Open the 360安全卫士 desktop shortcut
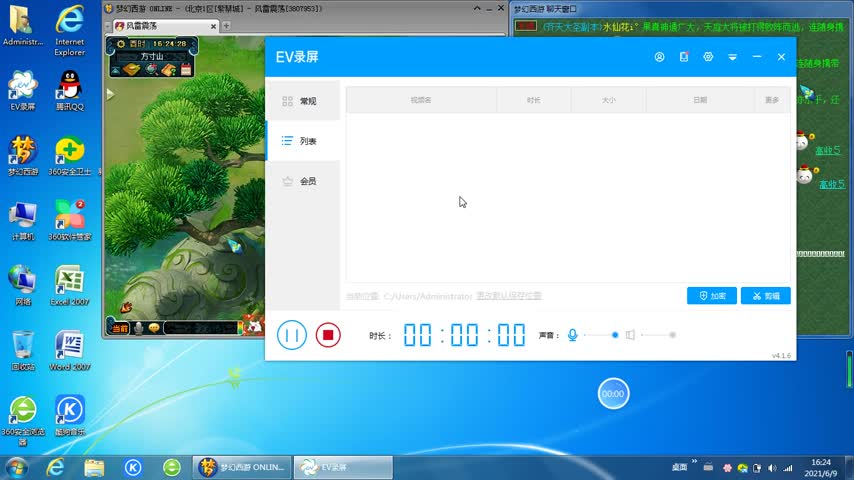The height and width of the screenshot is (480, 854). [x=70, y=156]
